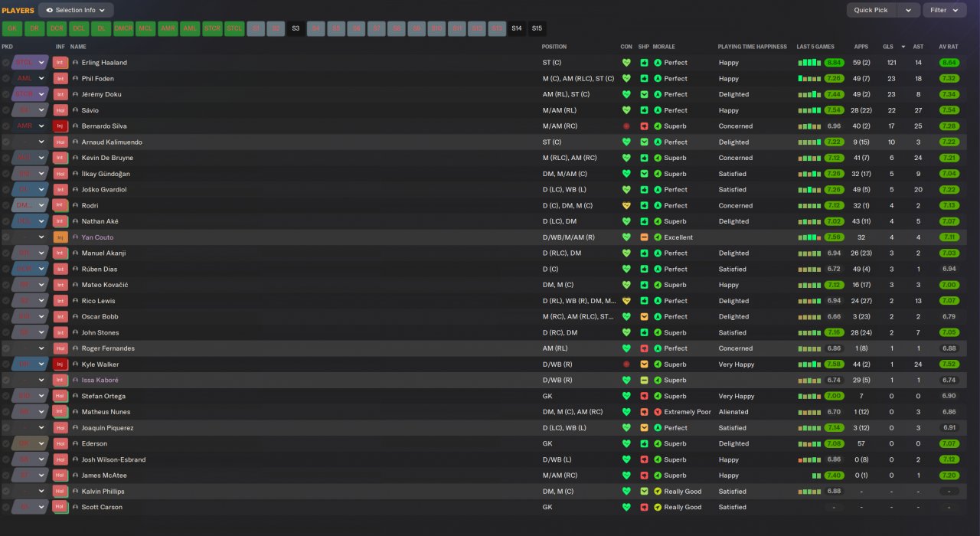Click Erling Haaland's morale arrow icon
980x536 pixels.
tap(658, 63)
